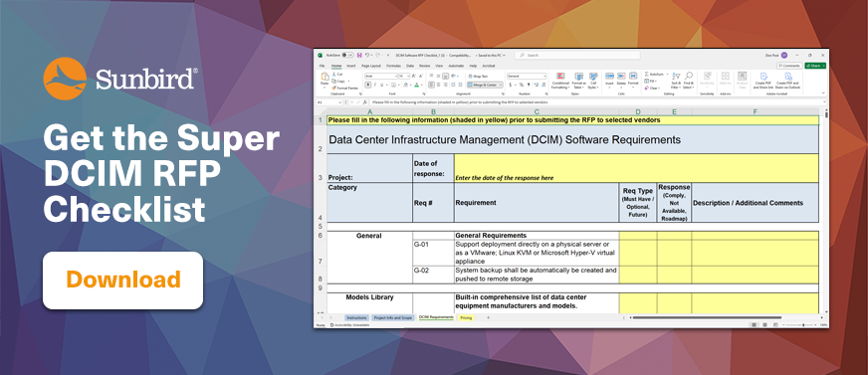Toggle the AutoSave switch
This screenshot has height=375, width=868.
348,56
